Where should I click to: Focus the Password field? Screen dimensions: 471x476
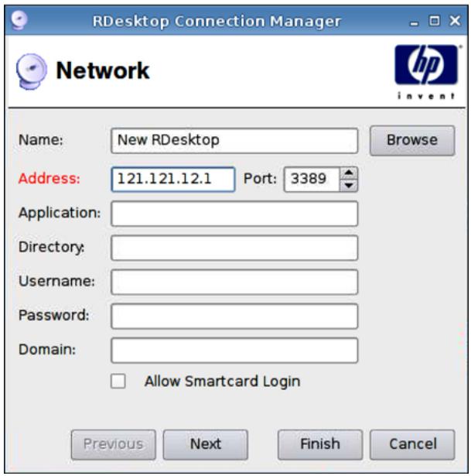tap(234, 316)
